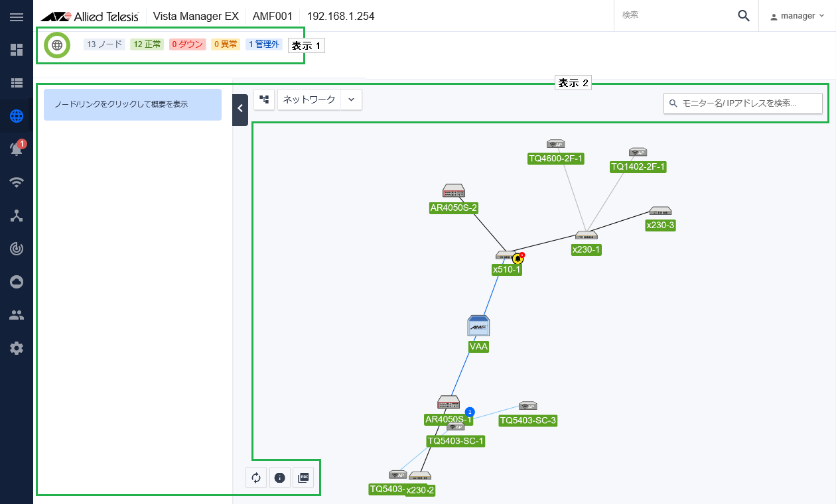The image size is (836, 504).
Task: Select the VAA AMF node icon
Action: click(478, 326)
